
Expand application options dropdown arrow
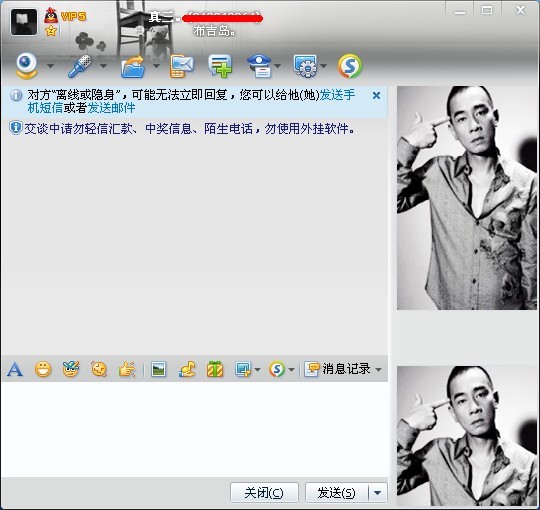coord(323,66)
